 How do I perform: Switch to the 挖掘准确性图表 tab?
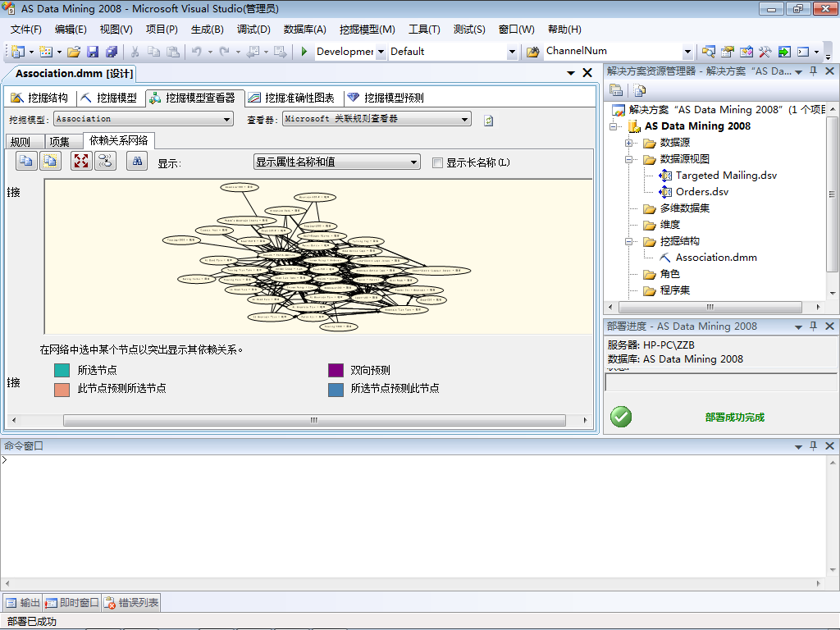pyautogui.click(x=291, y=98)
